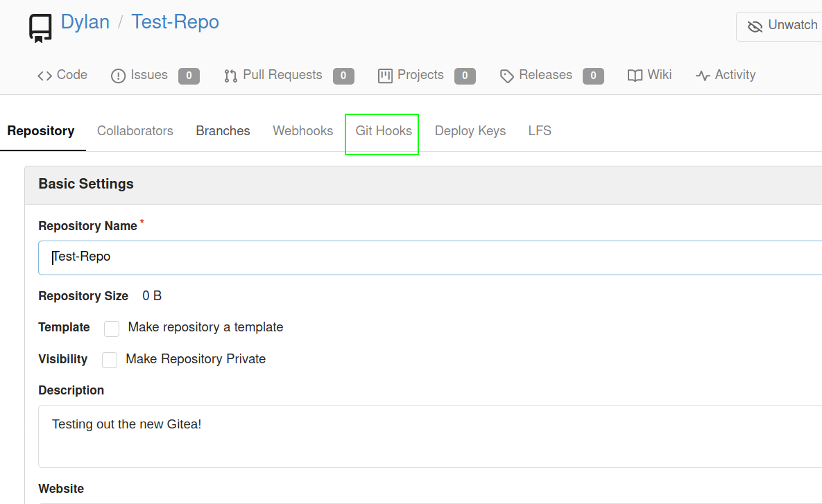Click the Wiki open book icon
This screenshot has height=504, width=822.
[x=635, y=76]
